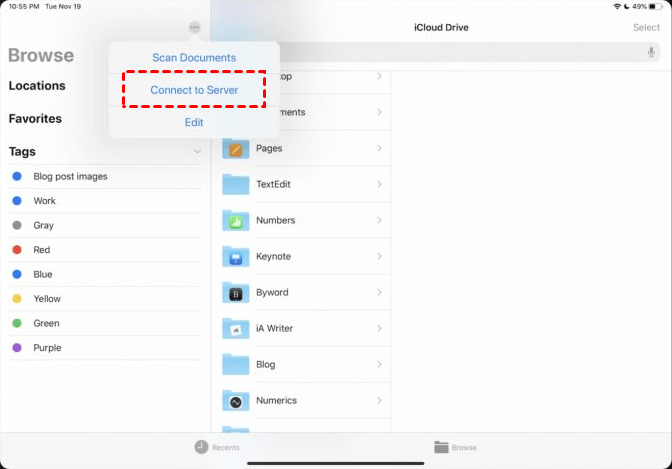Tap the Pages folder name
Image resolution: width=672 pixels, height=469 pixels.
269,148
